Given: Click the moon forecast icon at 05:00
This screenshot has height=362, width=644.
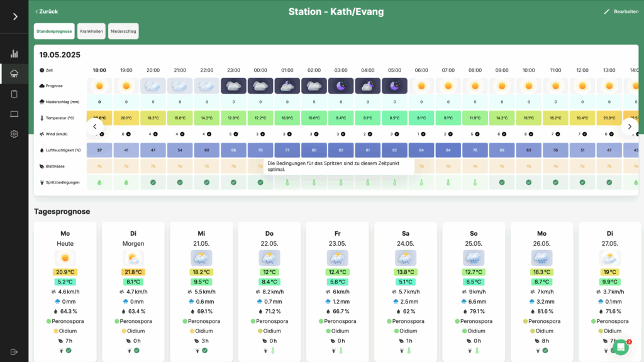Looking at the screenshot, I should click(x=394, y=86).
